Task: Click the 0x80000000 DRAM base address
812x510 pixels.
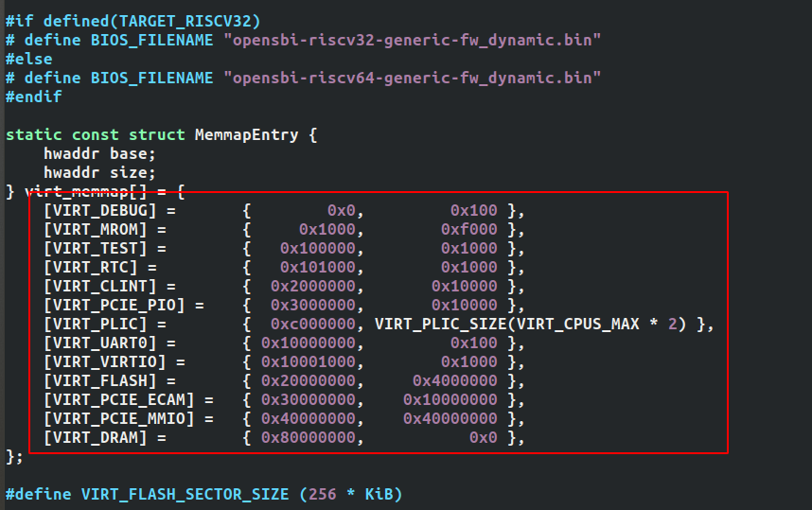Action: [x=308, y=437]
